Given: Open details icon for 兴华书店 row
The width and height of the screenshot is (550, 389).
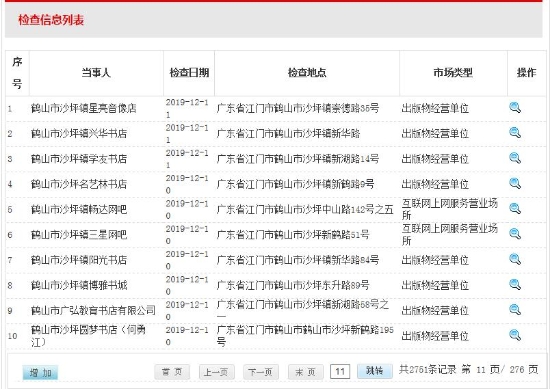Looking at the screenshot, I should 515,133.
